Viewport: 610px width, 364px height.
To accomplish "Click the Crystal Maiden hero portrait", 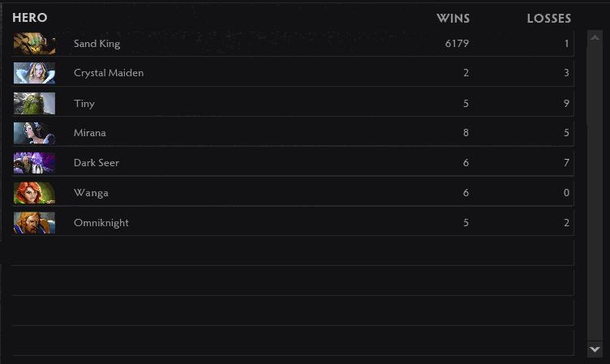I will (x=34, y=73).
